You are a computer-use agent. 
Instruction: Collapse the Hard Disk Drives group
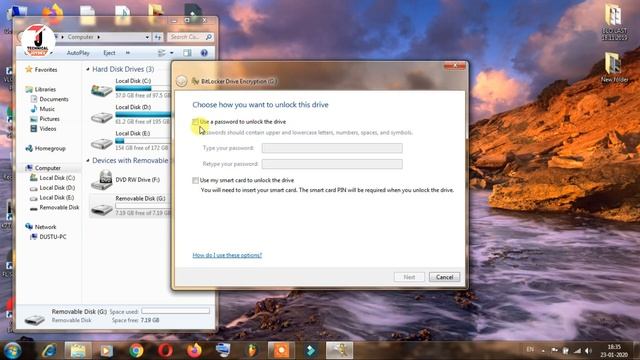click(88, 69)
